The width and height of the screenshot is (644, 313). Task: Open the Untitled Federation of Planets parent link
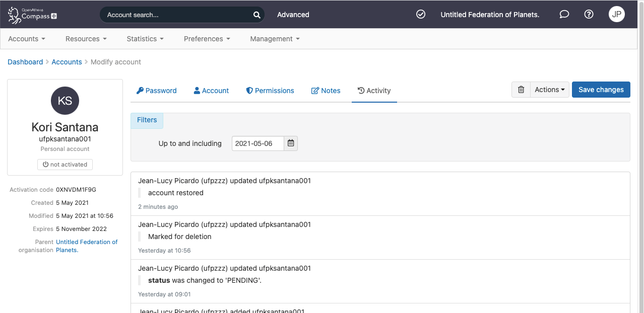pos(87,242)
